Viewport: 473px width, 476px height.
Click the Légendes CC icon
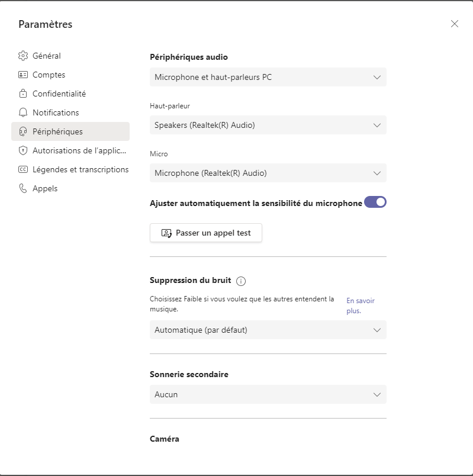(x=23, y=169)
